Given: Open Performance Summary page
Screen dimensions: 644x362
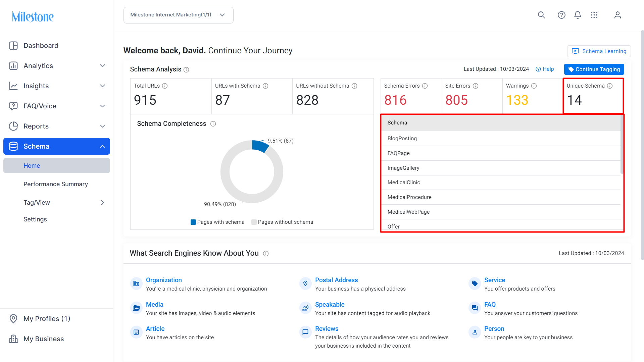Looking at the screenshot, I should pyautogui.click(x=56, y=184).
